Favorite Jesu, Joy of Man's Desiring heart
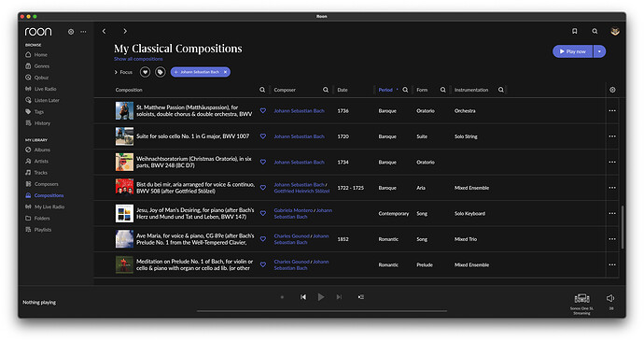 click(x=263, y=213)
